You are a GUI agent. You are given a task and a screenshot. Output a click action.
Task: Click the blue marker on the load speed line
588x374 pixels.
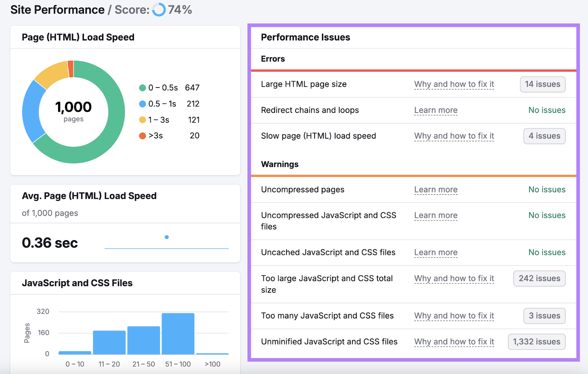point(167,237)
